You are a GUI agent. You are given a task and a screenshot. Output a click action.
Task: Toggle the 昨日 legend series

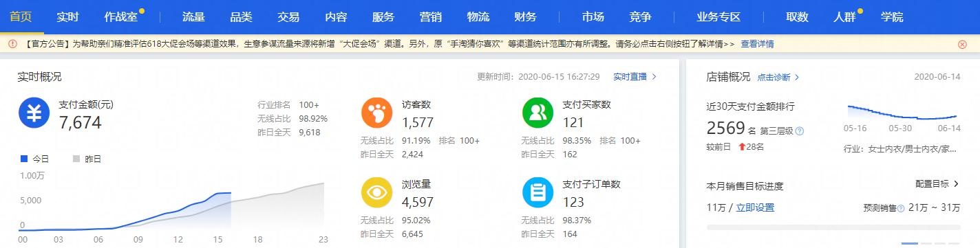(87, 159)
